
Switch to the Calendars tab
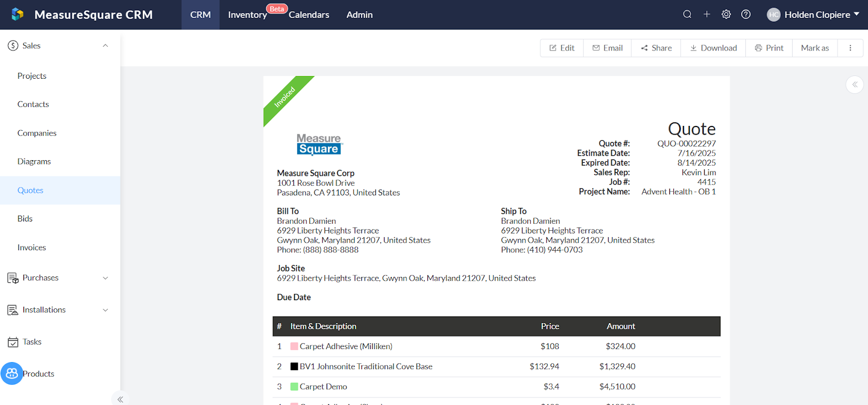309,15
